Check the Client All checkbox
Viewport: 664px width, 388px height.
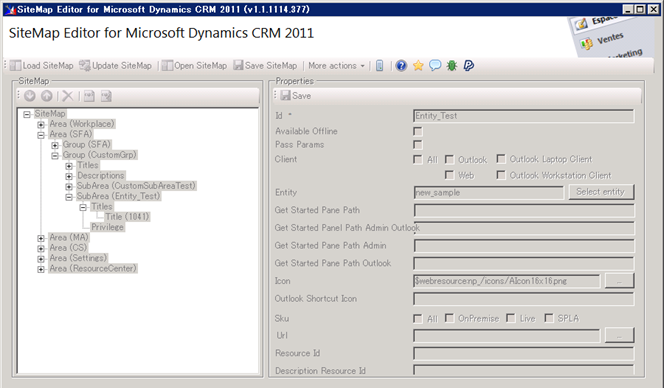click(418, 160)
